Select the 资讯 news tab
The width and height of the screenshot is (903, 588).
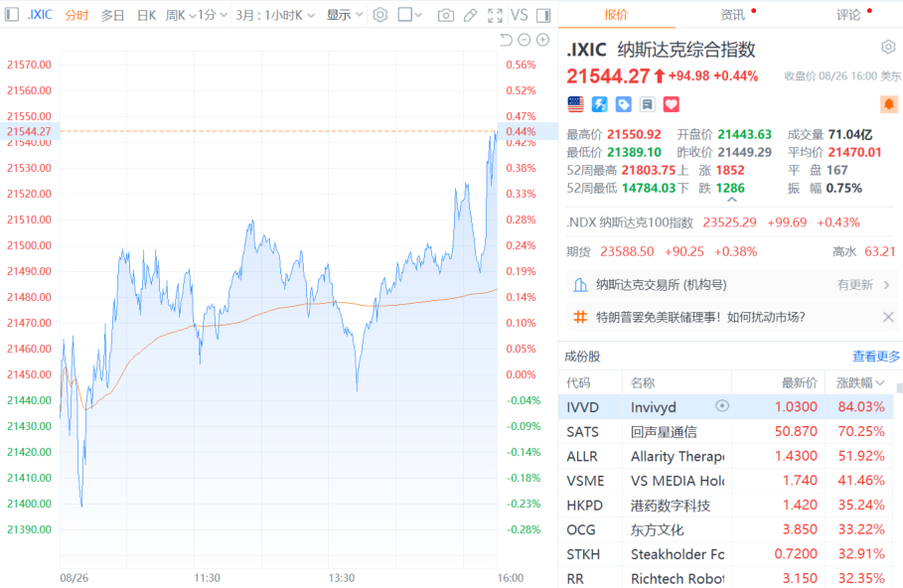pos(732,14)
